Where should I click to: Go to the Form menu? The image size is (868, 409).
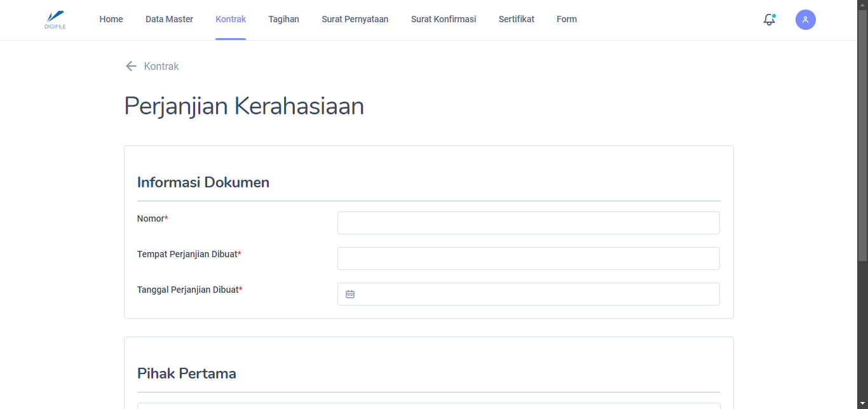[x=567, y=19]
